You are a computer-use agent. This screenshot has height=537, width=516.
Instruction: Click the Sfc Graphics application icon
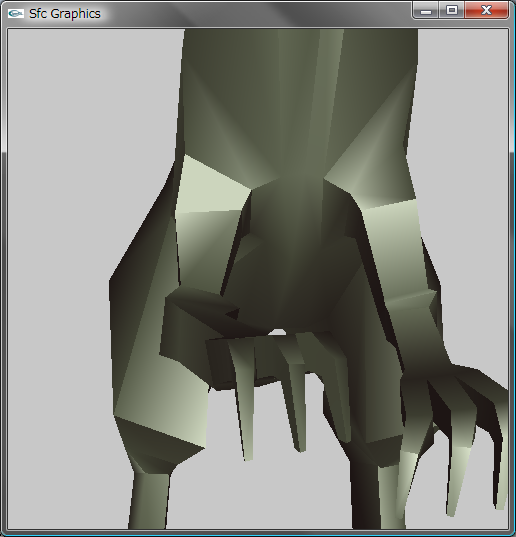click(15, 13)
